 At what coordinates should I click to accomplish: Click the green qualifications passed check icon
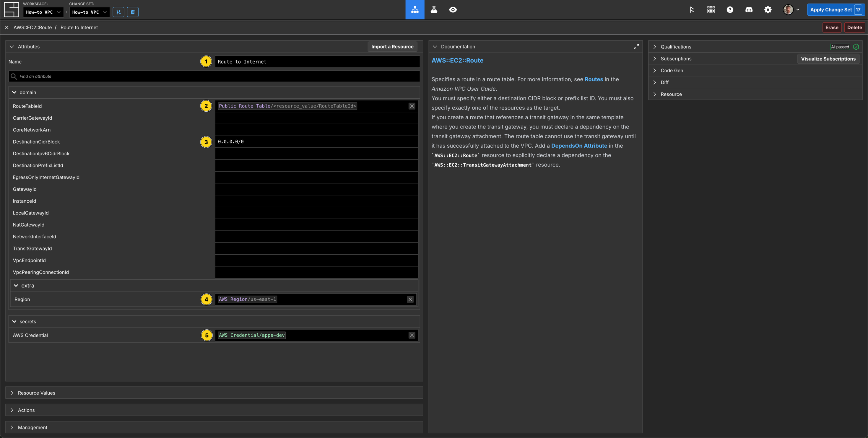click(x=856, y=47)
